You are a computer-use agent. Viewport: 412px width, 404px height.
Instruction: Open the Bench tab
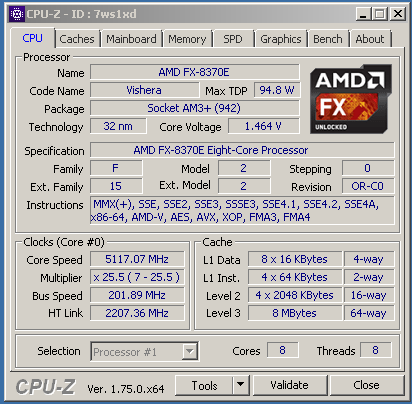click(328, 39)
